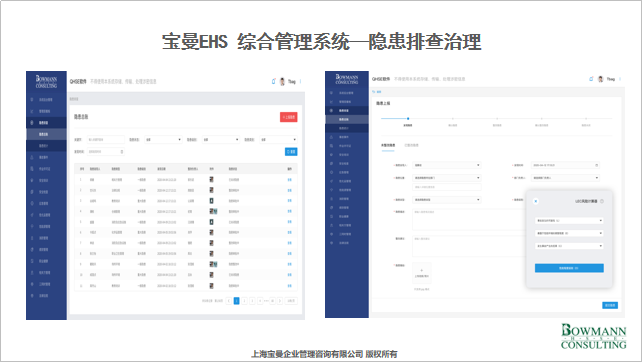643x362 pixels.
Task: Click the keyword input field in the list filters
Action: (x=105, y=140)
